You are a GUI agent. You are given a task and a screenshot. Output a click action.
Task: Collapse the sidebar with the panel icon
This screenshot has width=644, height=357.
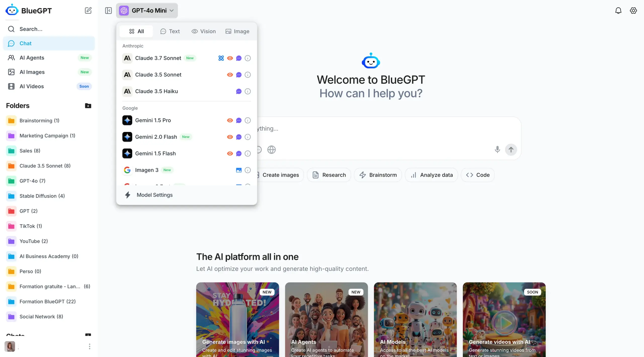click(x=108, y=11)
